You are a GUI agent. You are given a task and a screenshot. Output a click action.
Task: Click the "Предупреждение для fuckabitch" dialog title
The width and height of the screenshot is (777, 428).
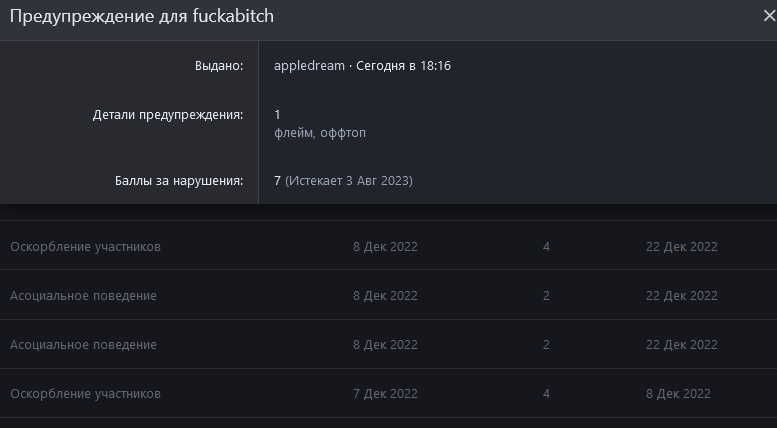pos(142,16)
